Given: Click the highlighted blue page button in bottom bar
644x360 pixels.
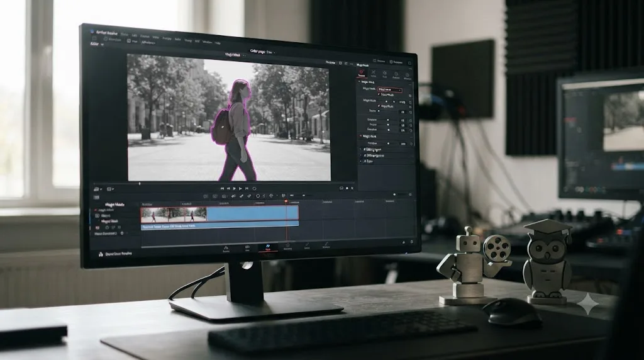Looking at the screenshot, I should point(268,247).
